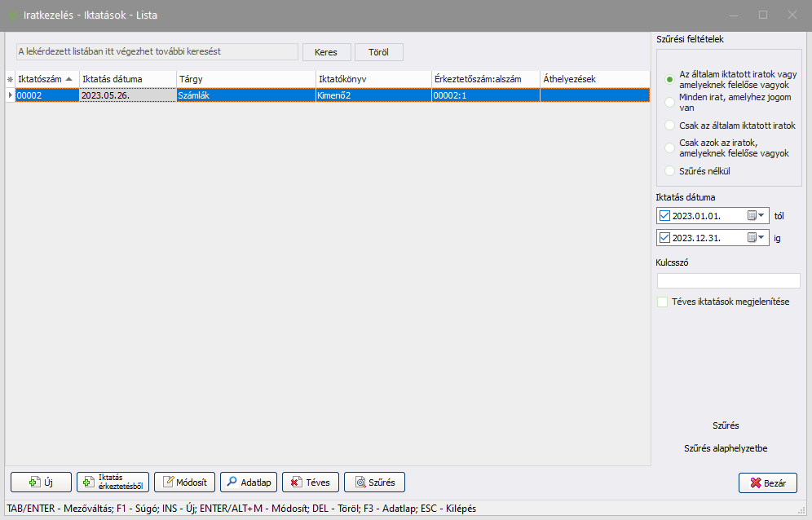812x520 pixels.
Task: Select the 'Szűrés nélkül' radio button
Action: 669,171
